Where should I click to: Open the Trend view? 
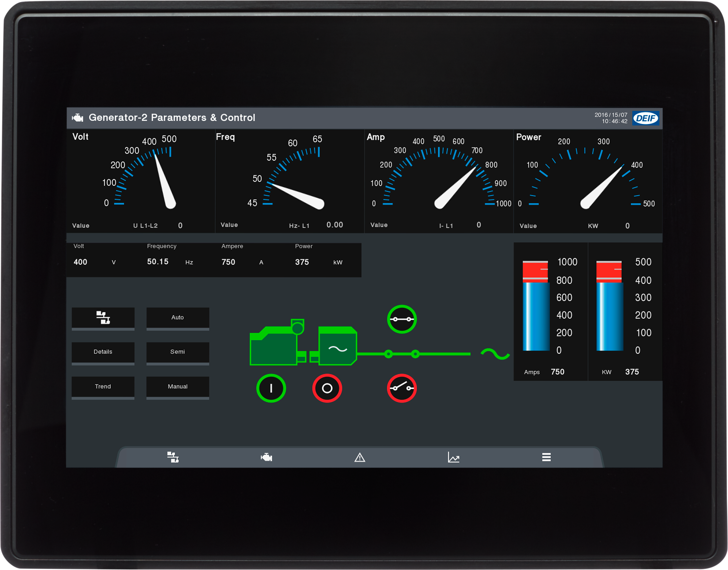tap(103, 386)
